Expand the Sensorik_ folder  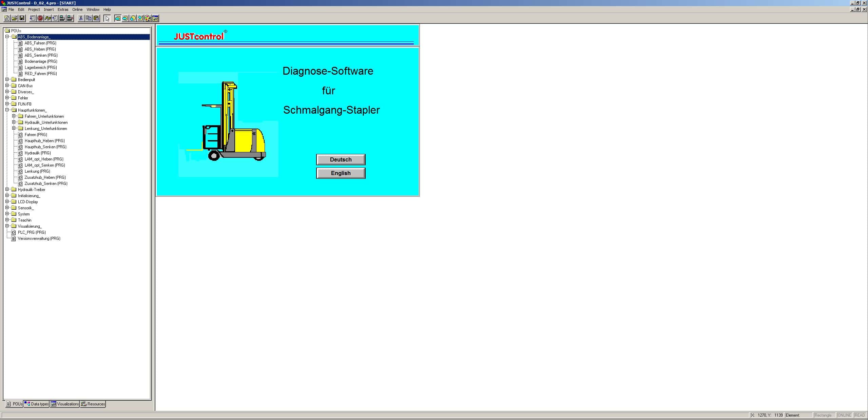click(x=7, y=208)
